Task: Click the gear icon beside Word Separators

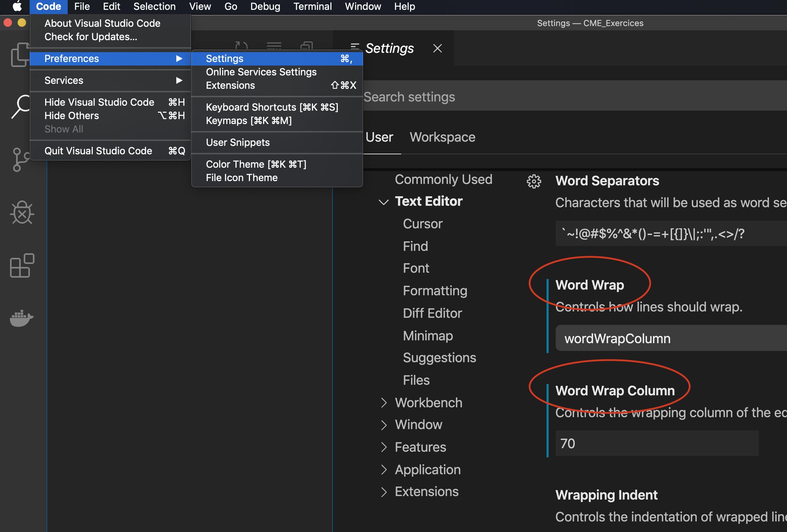Action: coord(534,181)
